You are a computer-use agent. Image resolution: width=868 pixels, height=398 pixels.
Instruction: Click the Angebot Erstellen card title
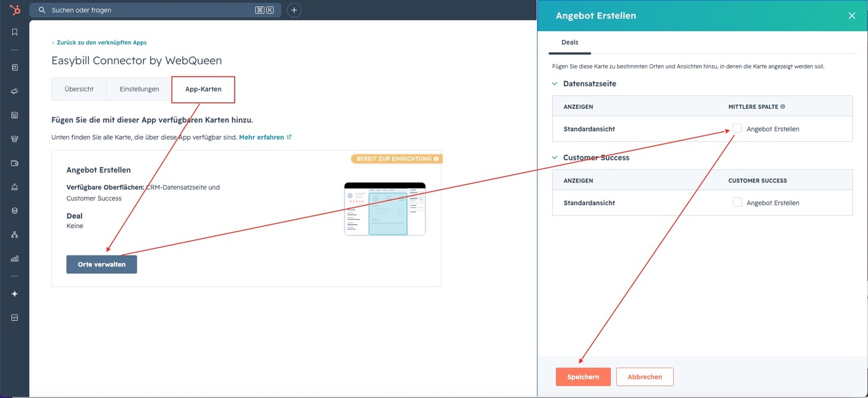click(x=99, y=170)
